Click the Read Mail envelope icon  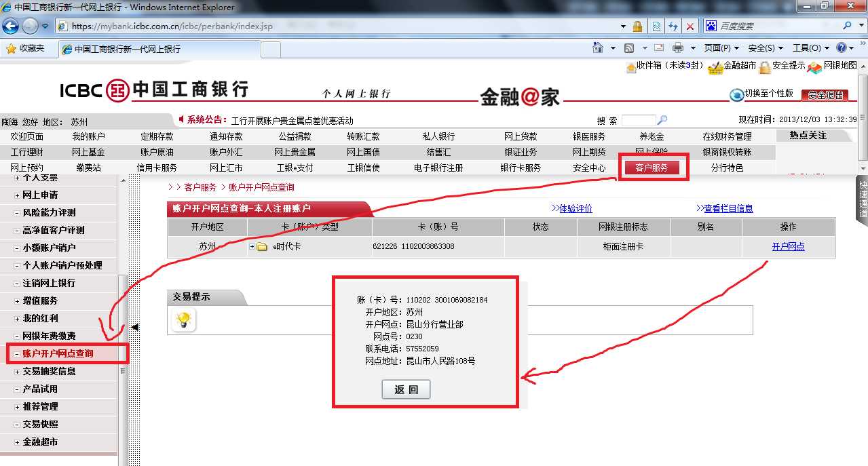point(659,48)
